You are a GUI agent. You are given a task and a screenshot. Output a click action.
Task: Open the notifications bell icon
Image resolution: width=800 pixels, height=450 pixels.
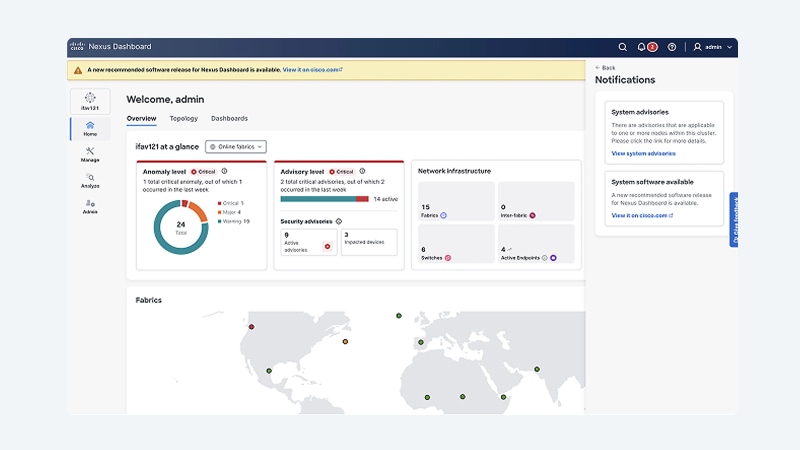pyautogui.click(x=641, y=47)
